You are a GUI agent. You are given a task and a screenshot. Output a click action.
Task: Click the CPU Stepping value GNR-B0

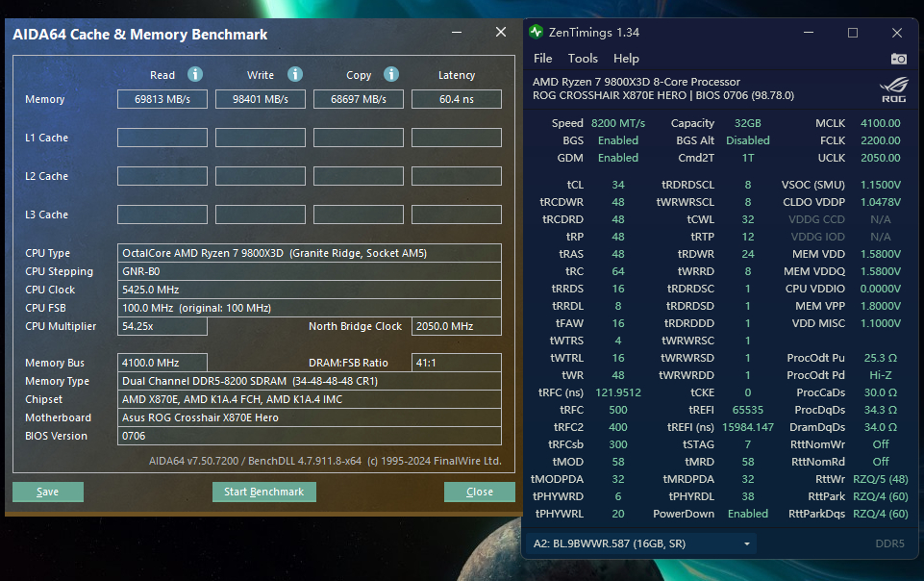click(310, 271)
